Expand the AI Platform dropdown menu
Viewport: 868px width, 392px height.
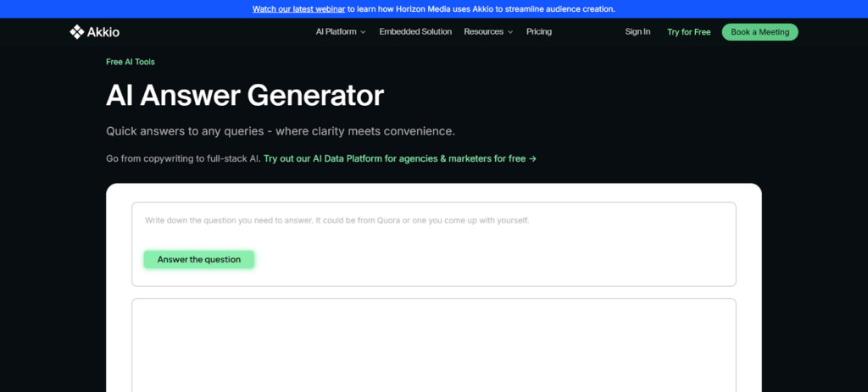coord(336,32)
